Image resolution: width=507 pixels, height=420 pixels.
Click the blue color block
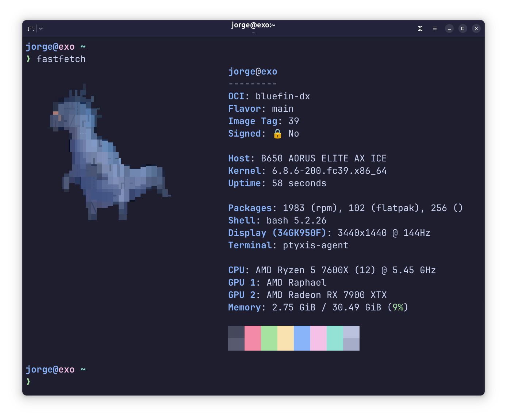(302, 338)
